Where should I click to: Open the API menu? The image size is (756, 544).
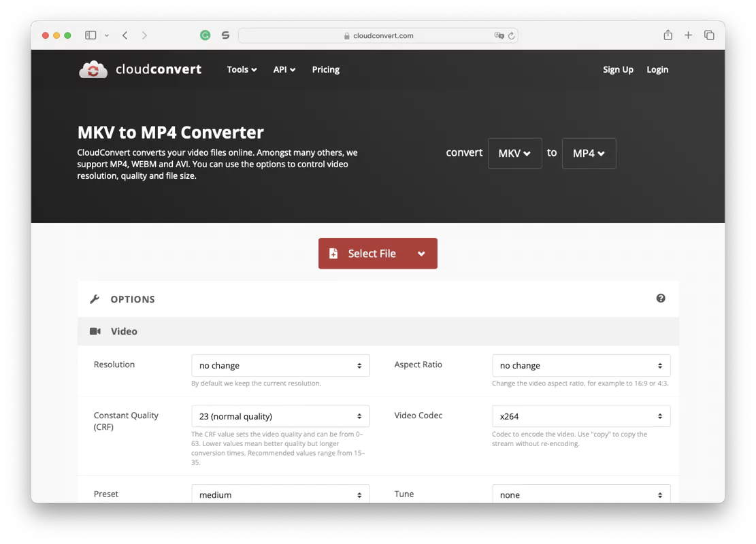284,69
